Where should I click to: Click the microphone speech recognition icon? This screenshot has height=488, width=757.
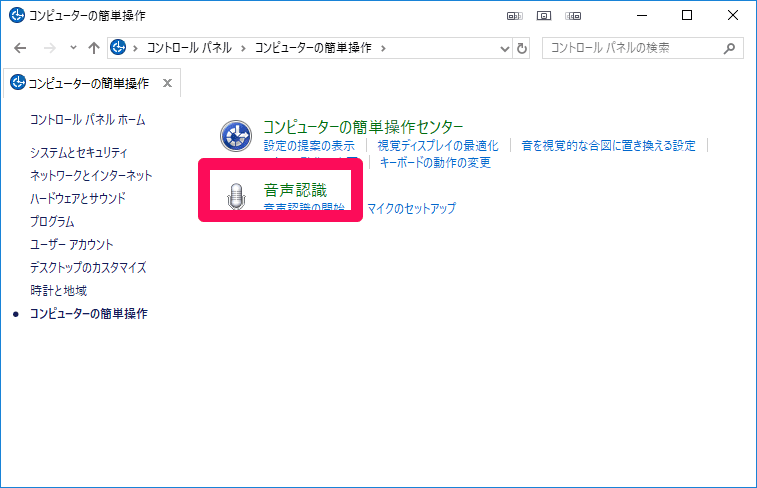point(236,196)
